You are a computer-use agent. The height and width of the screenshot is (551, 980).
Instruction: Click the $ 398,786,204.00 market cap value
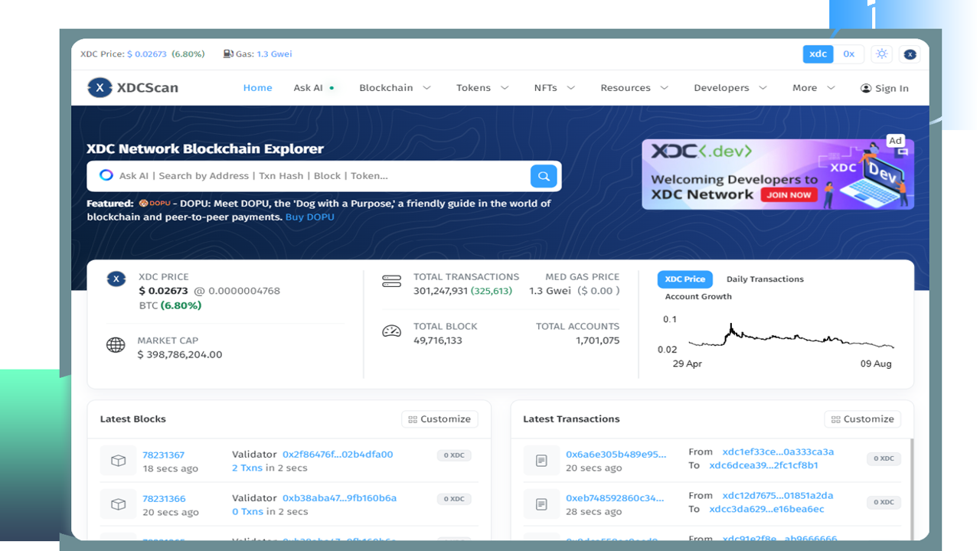(x=180, y=355)
